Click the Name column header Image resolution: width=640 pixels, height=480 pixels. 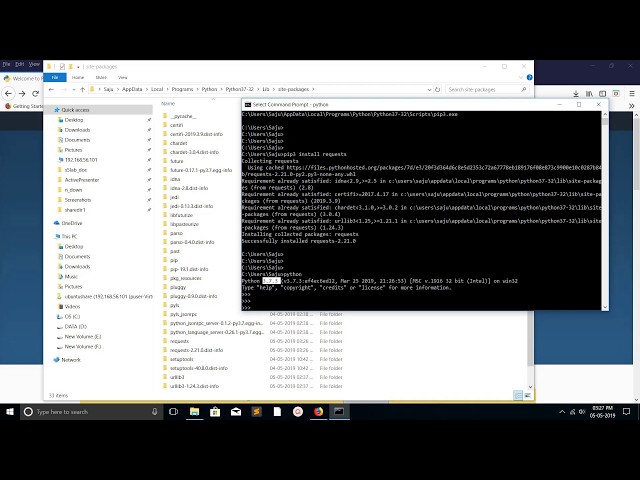[168, 104]
